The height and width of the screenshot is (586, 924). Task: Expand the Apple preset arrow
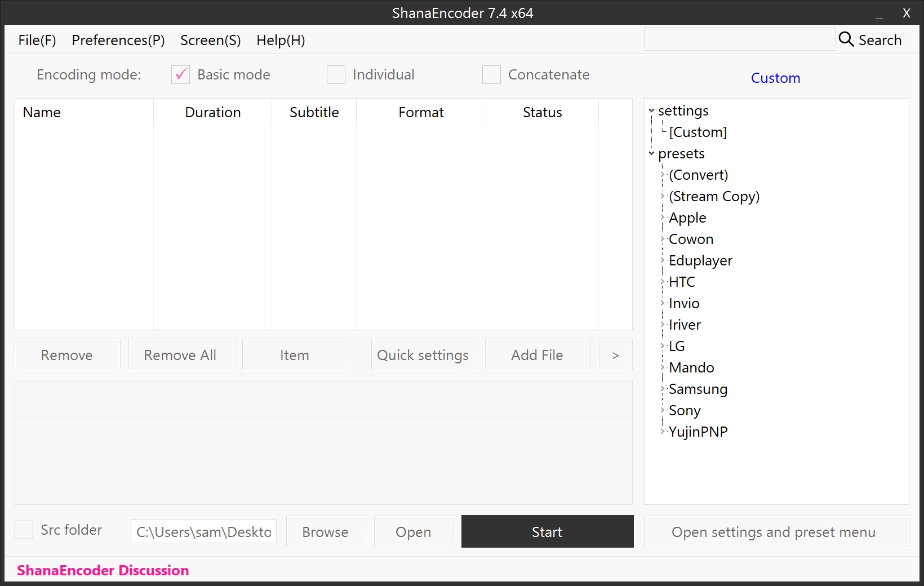tap(663, 217)
